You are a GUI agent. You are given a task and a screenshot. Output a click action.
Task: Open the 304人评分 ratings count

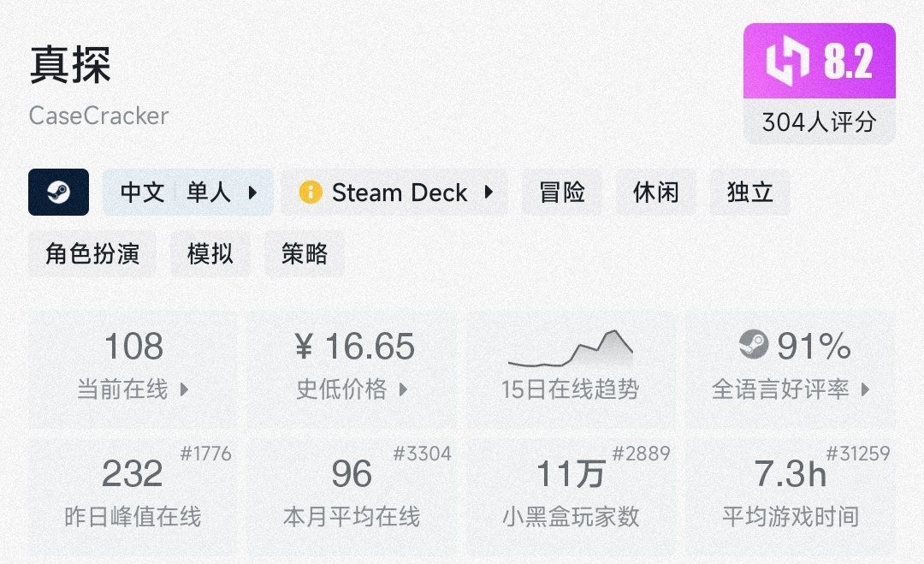[819, 122]
